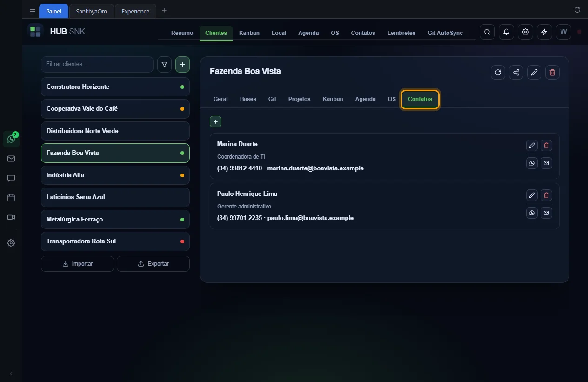Open the chat bubble sidebar icon
The image size is (588, 382).
[x=11, y=178]
